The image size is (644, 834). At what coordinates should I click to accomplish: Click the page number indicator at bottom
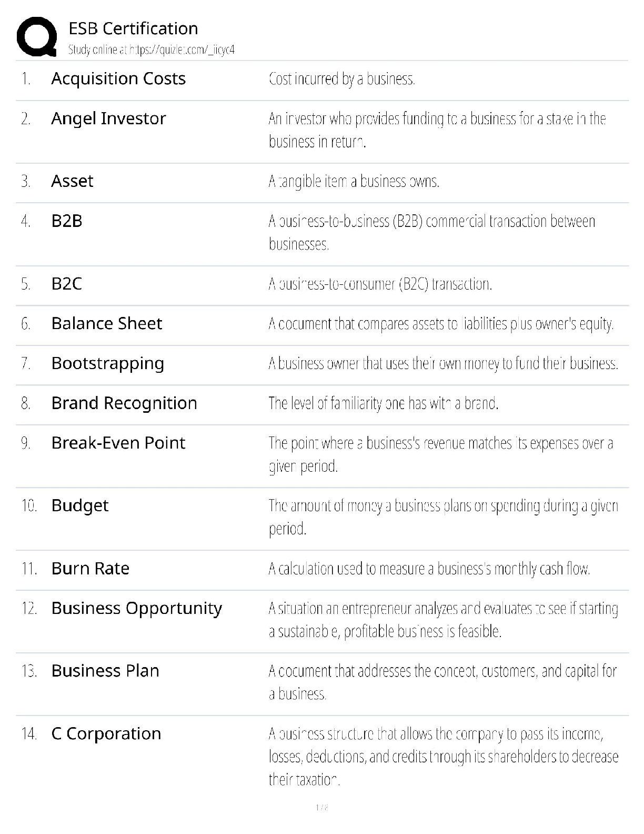tap(321, 807)
